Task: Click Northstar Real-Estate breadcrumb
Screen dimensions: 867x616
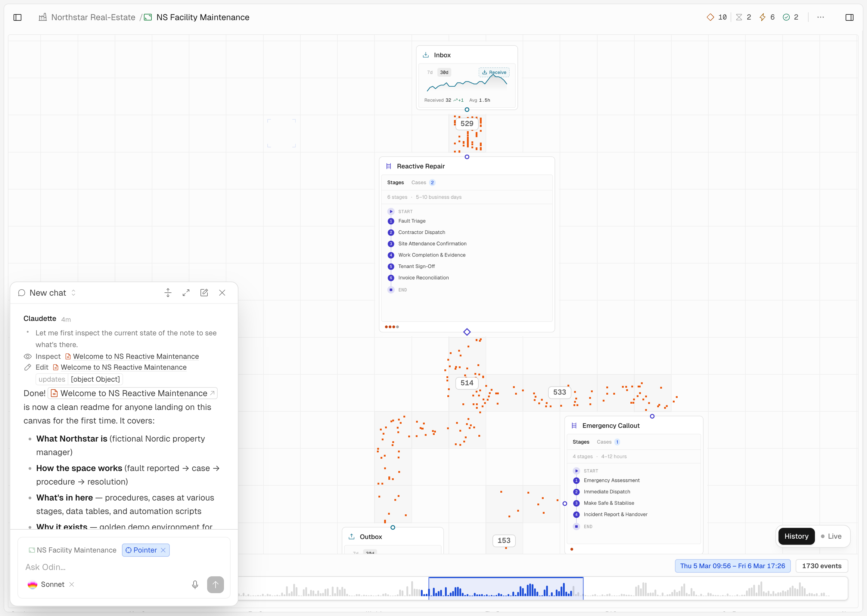Action: coord(93,17)
